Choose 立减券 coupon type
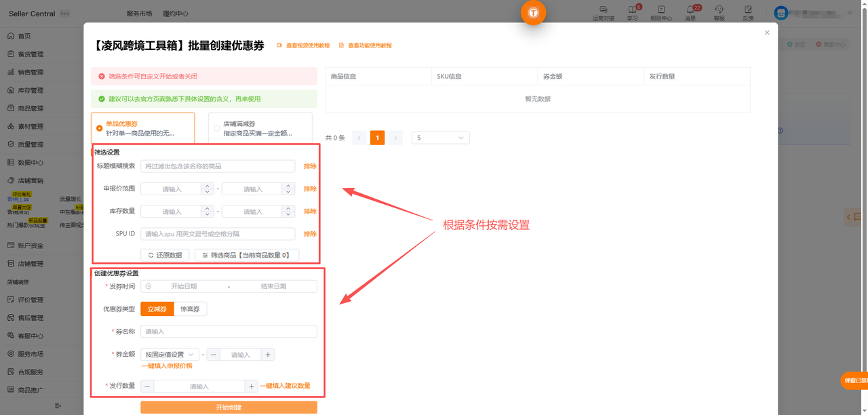Viewport: 868px width, 415px height. click(157, 309)
